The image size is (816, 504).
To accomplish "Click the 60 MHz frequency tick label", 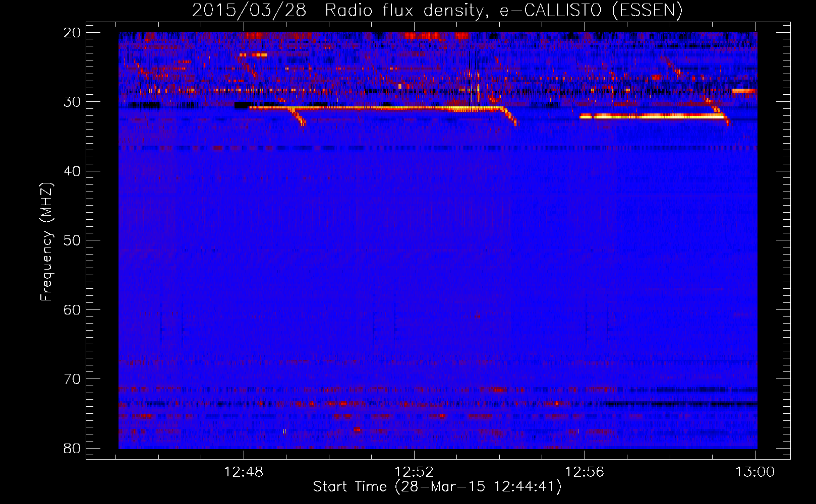I will (x=72, y=309).
